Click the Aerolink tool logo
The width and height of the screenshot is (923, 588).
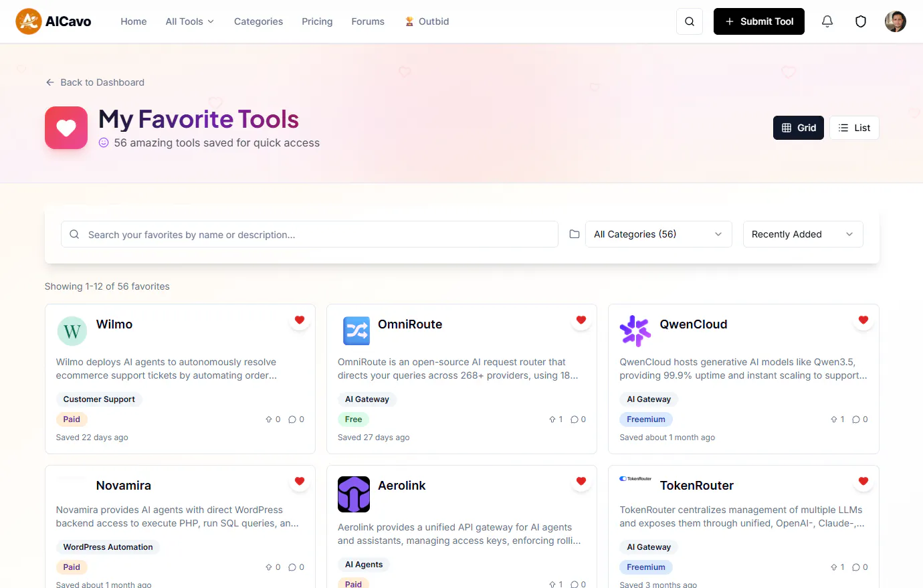pos(354,494)
